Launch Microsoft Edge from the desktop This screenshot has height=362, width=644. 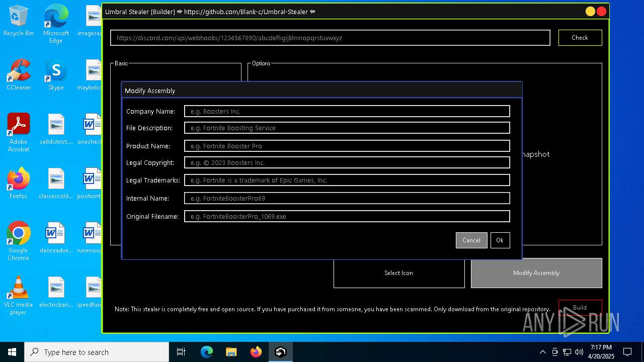coord(56,24)
